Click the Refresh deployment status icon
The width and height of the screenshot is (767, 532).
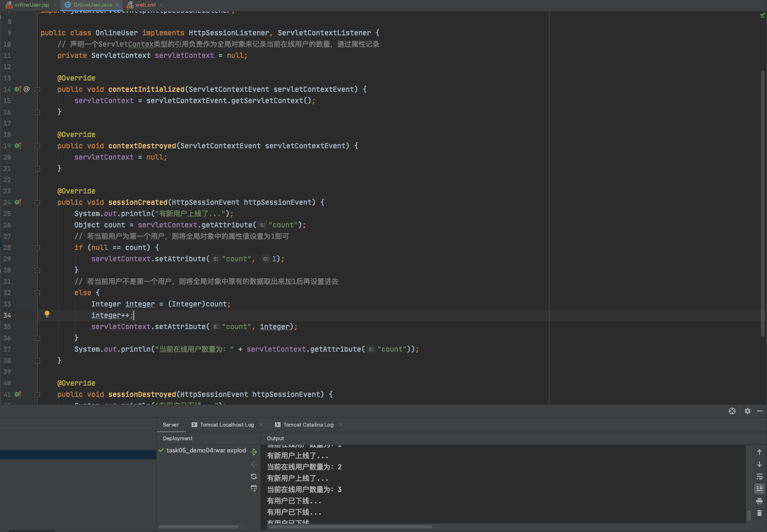(254, 476)
